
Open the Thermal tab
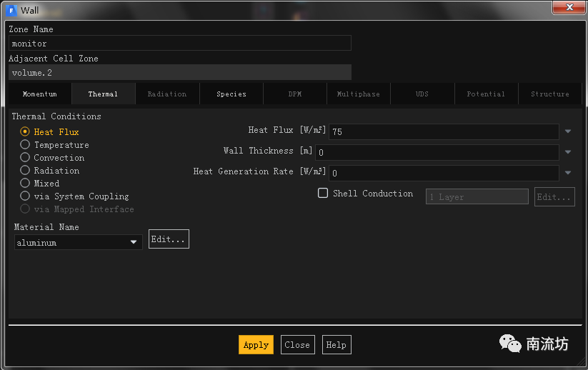pyautogui.click(x=103, y=94)
